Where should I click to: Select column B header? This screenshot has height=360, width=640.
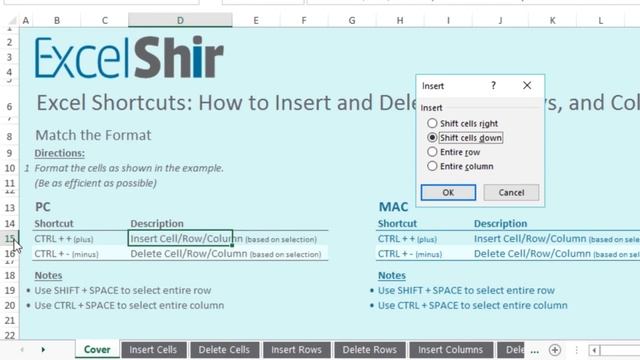coord(57,20)
